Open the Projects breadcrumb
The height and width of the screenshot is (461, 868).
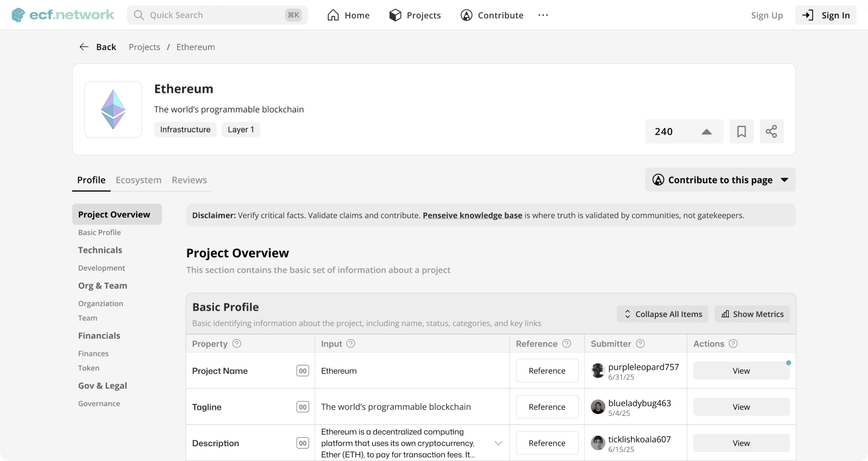(x=144, y=47)
